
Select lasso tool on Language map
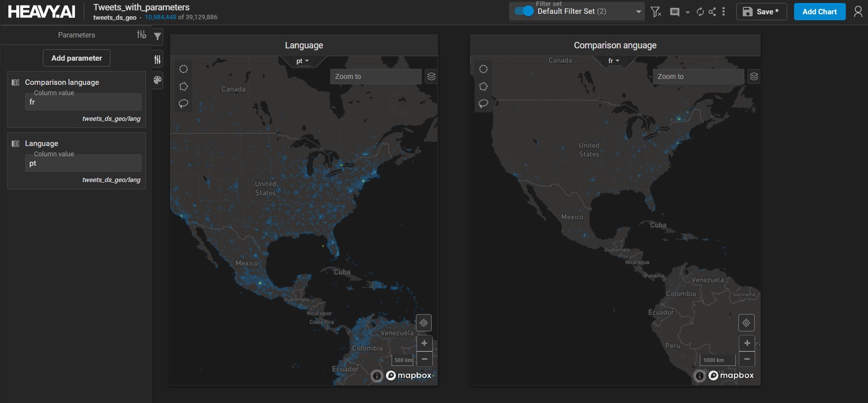coord(183,104)
